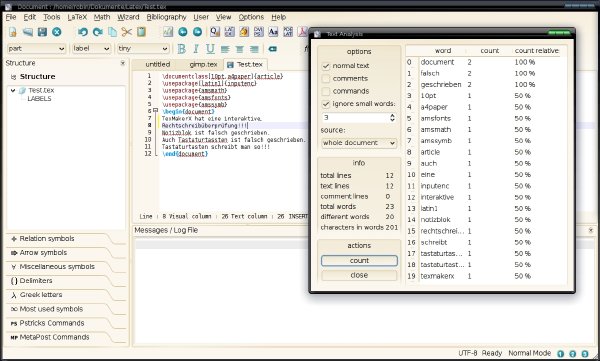Click the PDFLaTeX icon
The width and height of the screenshot is (600, 361).
coord(288,32)
